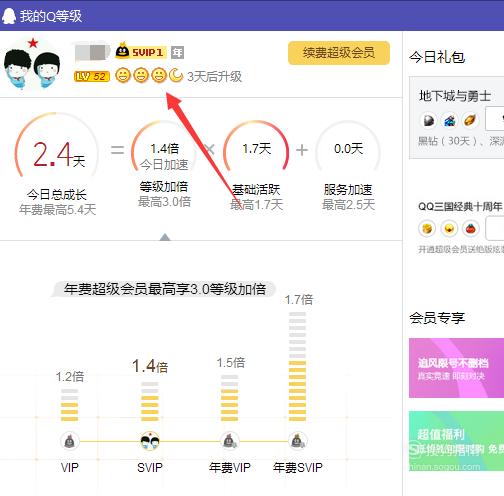Click the 会员专享 heading
Screen dimensions: 504x496
click(437, 318)
